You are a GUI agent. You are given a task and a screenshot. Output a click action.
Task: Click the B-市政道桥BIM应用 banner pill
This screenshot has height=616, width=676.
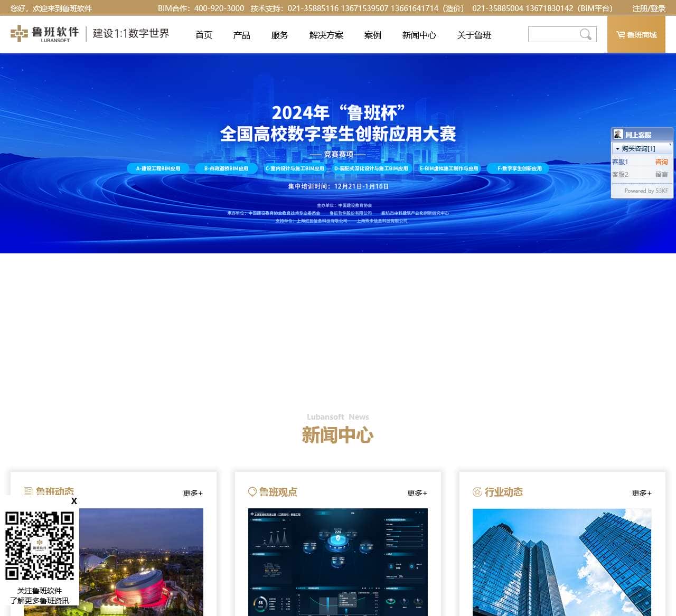click(x=226, y=168)
